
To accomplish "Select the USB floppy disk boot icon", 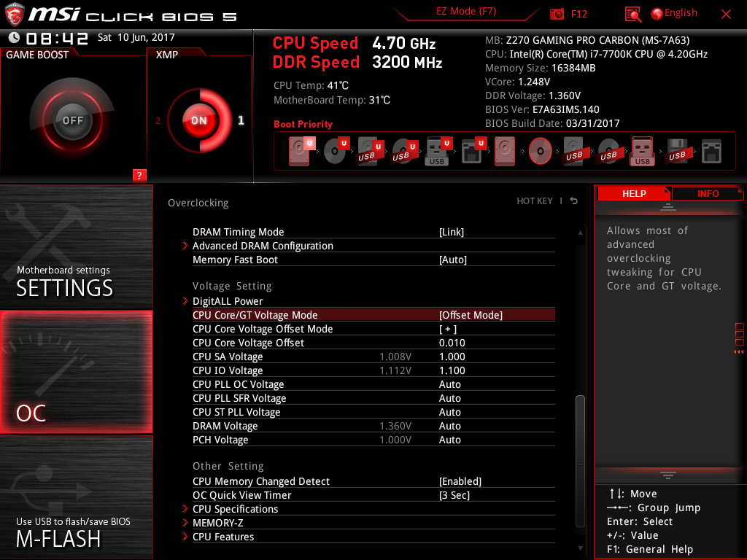I will pyautogui.click(x=677, y=151).
